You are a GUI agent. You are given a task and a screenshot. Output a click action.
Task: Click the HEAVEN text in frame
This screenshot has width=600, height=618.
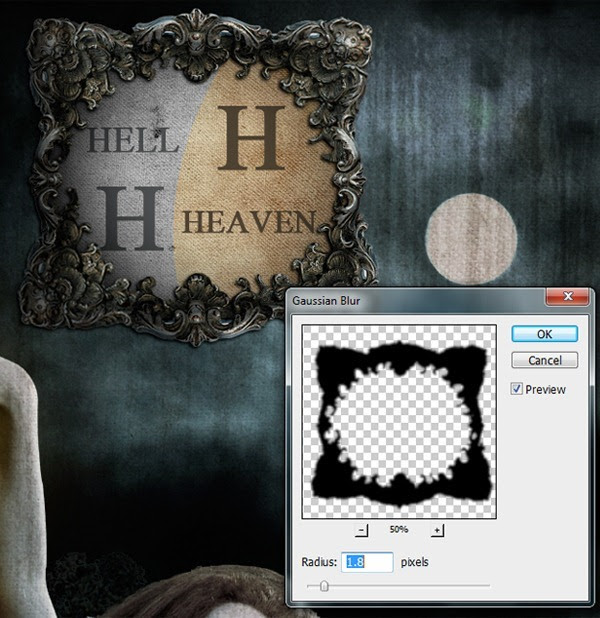pos(250,223)
